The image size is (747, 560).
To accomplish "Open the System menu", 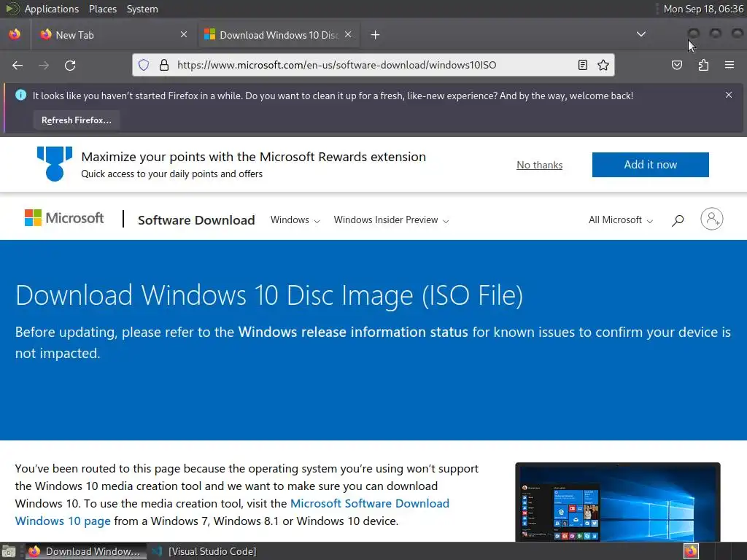I will point(142,9).
